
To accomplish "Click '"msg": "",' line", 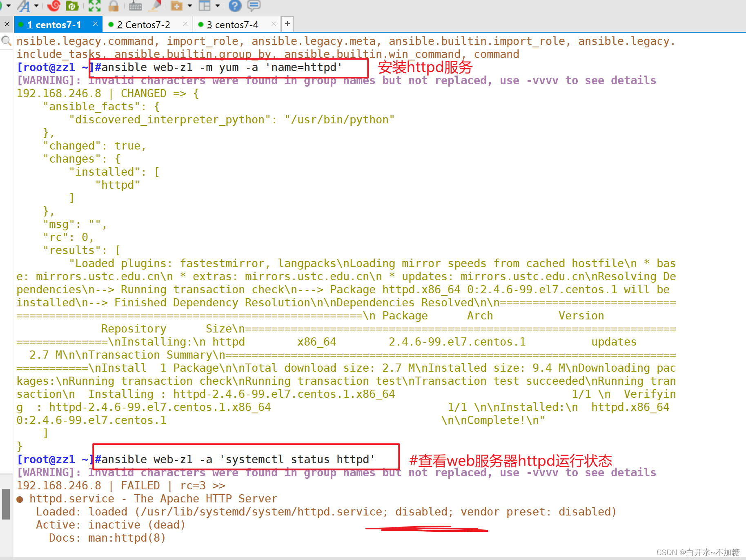I will [75, 224].
